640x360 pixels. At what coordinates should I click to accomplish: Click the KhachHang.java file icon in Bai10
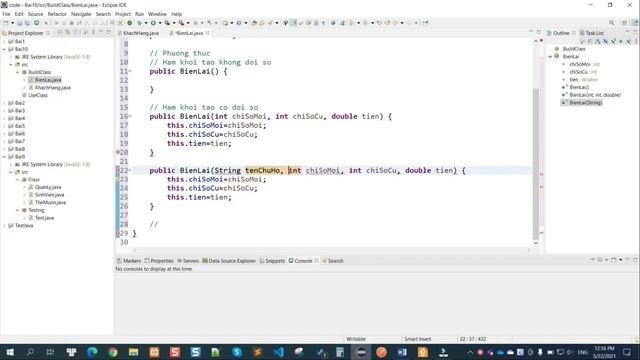31,87
